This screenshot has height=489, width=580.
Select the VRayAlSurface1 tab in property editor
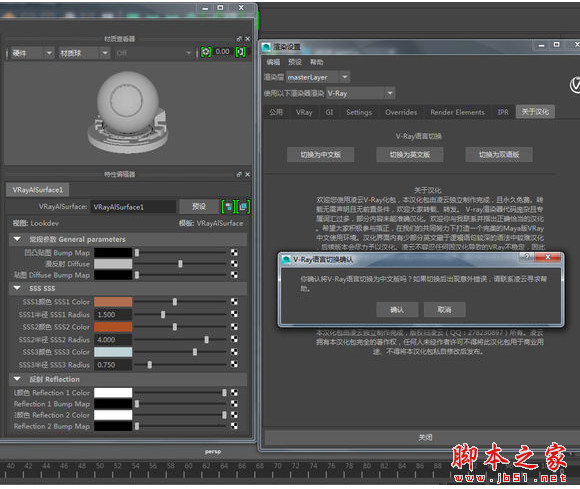click(x=37, y=190)
